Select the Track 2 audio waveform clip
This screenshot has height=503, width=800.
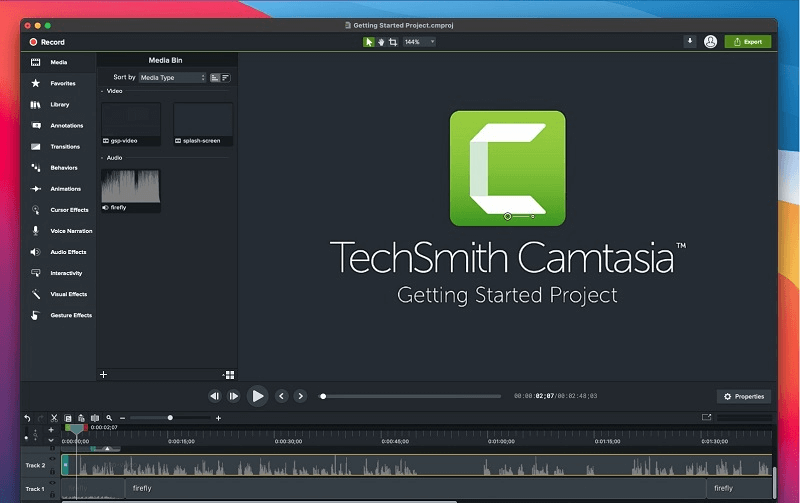coord(416,465)
